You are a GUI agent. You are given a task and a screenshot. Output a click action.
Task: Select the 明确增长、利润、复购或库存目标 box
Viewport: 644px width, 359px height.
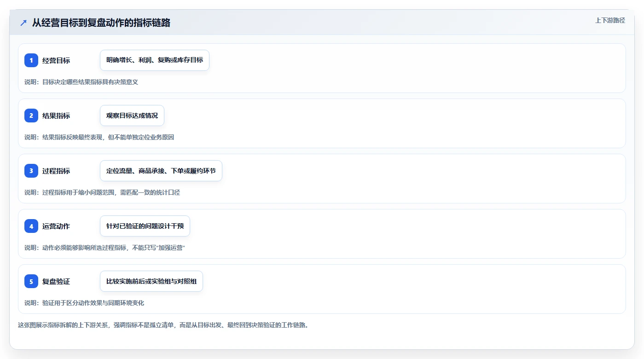[x=155, y=60]
